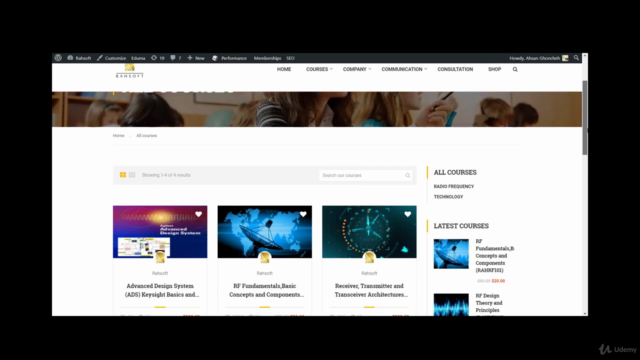The image size is (640, 360).
Task: Open the comments icon showing 7
Action: tap(176, 58)
